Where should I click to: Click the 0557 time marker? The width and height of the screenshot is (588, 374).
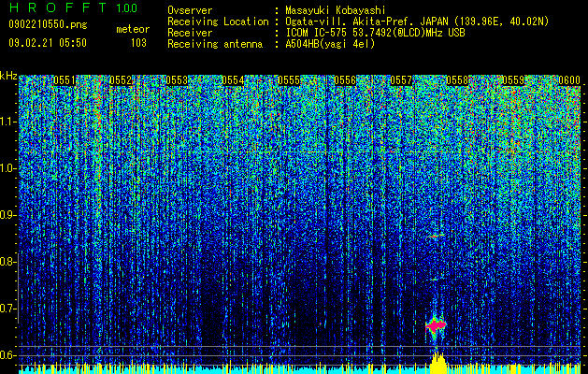pyautogui.click(x=401, y=80)
